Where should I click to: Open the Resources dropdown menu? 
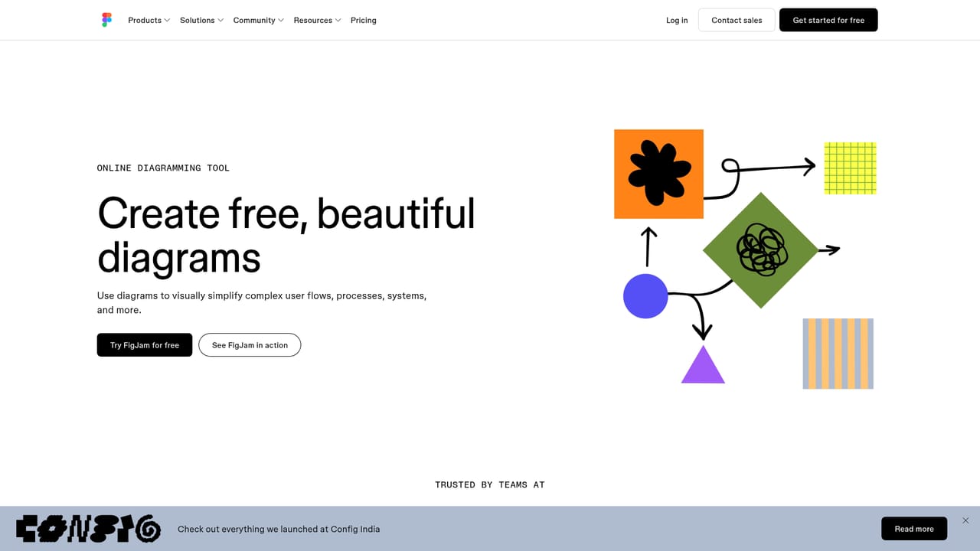[x=318, y=20]
